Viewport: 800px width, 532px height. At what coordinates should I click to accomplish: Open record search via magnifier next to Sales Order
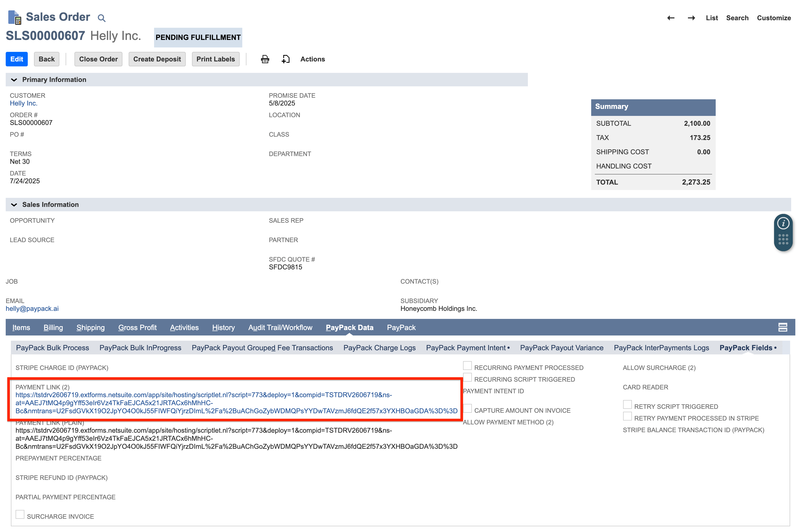pos(101,18)
